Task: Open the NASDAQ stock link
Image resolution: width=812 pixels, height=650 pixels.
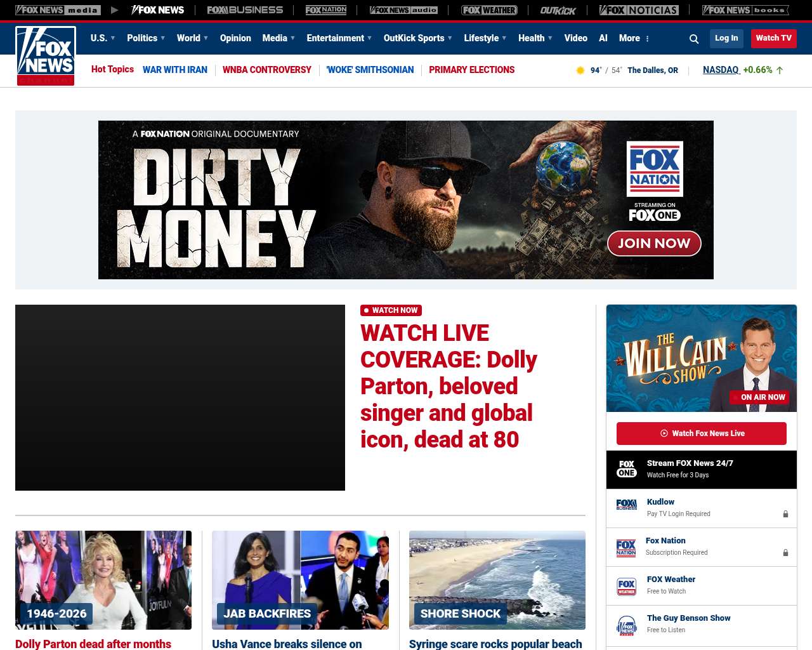Action: click(x=721, y=70)
